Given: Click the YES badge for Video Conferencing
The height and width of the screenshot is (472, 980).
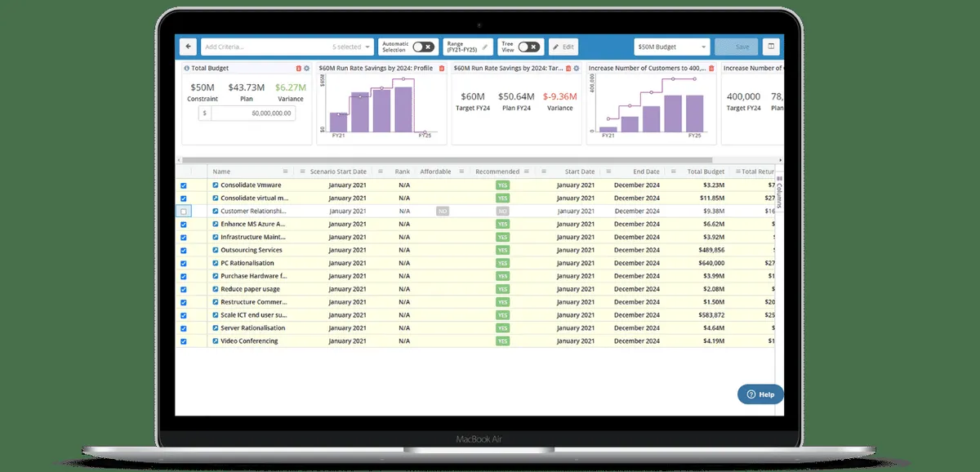Looking at the screenshot, I should [502, 341].
